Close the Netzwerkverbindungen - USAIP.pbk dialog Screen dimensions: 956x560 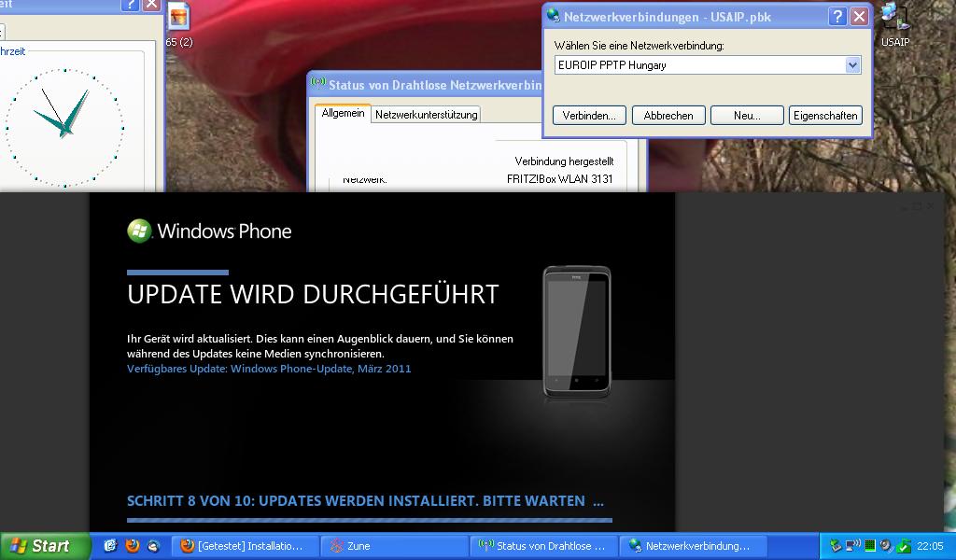(859, 17)
